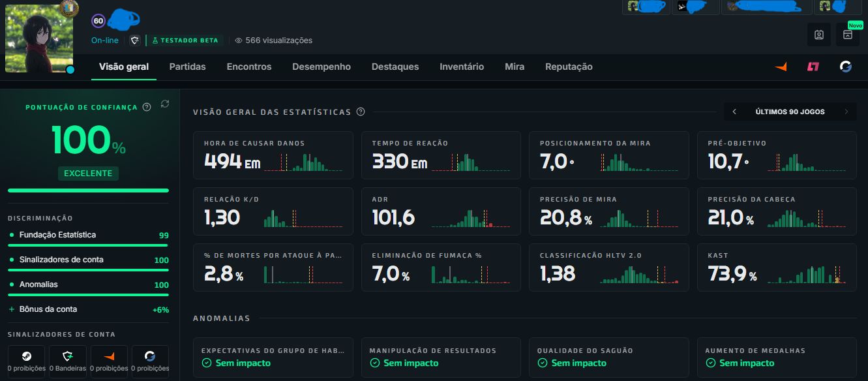868x381 pixels.
Task: Click the level 60 badge icon
Action: pos(98,21)
